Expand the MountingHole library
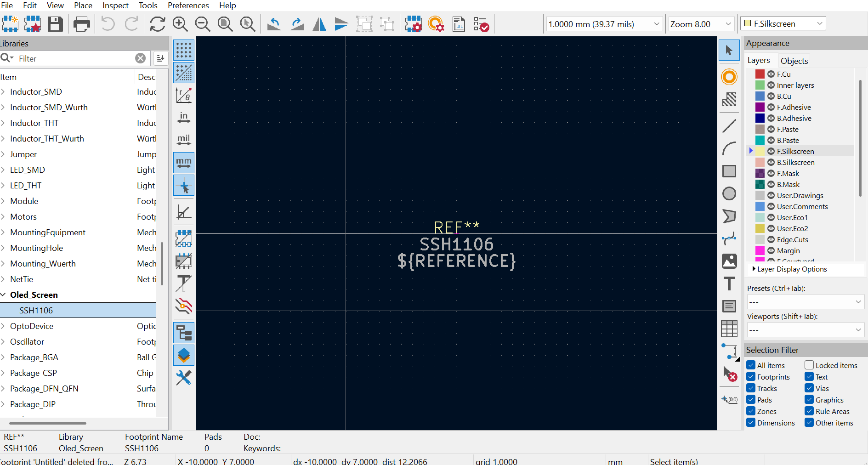 (3, 248)
